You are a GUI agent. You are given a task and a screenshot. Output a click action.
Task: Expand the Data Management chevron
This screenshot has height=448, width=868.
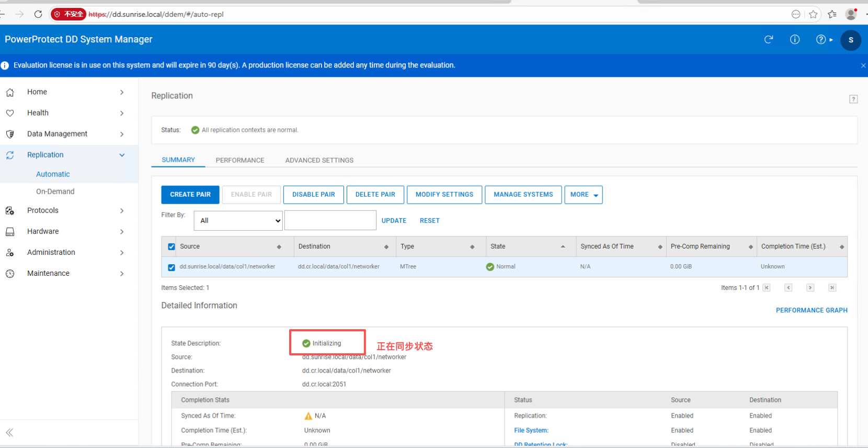[122, 134]
